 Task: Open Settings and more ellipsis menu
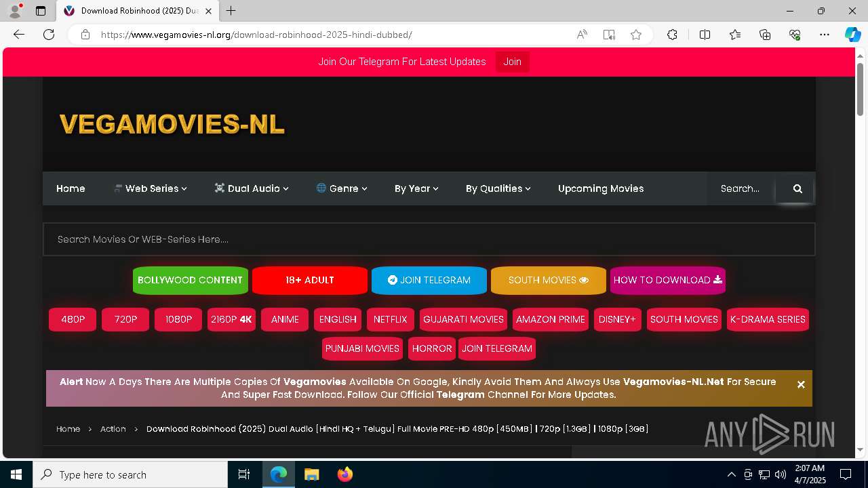point(825,35)
